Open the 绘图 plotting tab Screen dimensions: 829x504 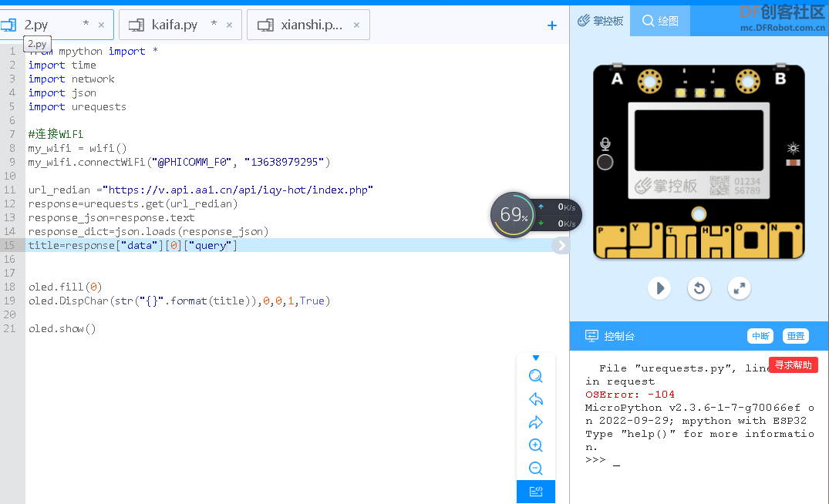[x=660, y=21]
